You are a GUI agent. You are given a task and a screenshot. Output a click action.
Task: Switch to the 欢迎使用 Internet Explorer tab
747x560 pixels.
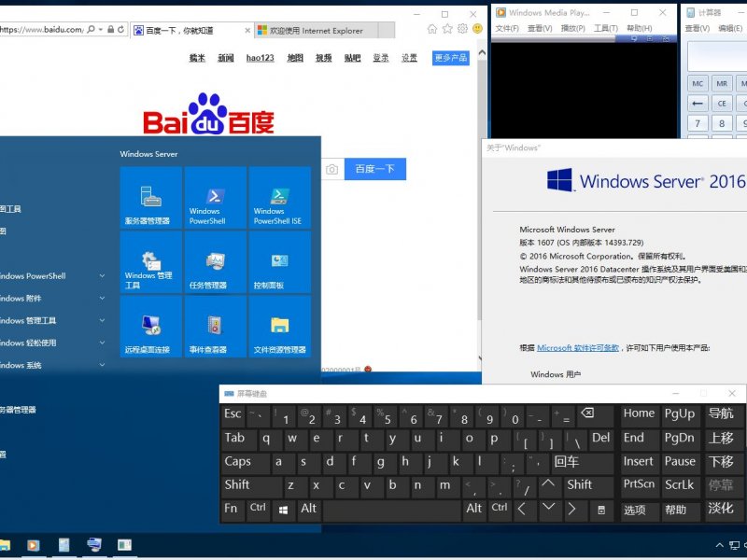(x=317, y=31)
